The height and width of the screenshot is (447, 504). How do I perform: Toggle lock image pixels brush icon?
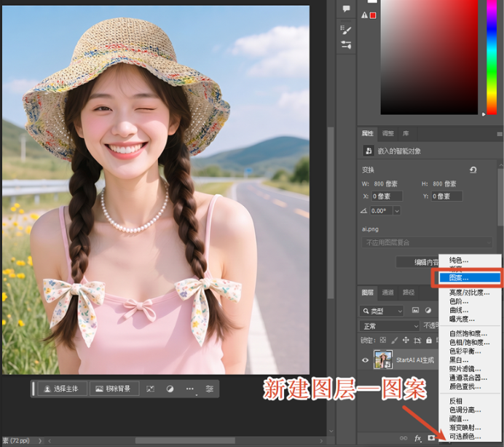pyautogui.click(x=395, y=340)
